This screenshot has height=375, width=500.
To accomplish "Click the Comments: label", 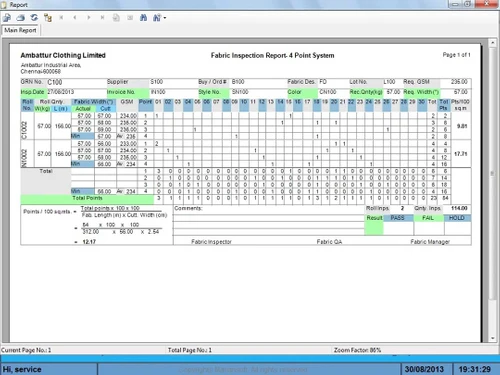I will (x=188, y=208).
